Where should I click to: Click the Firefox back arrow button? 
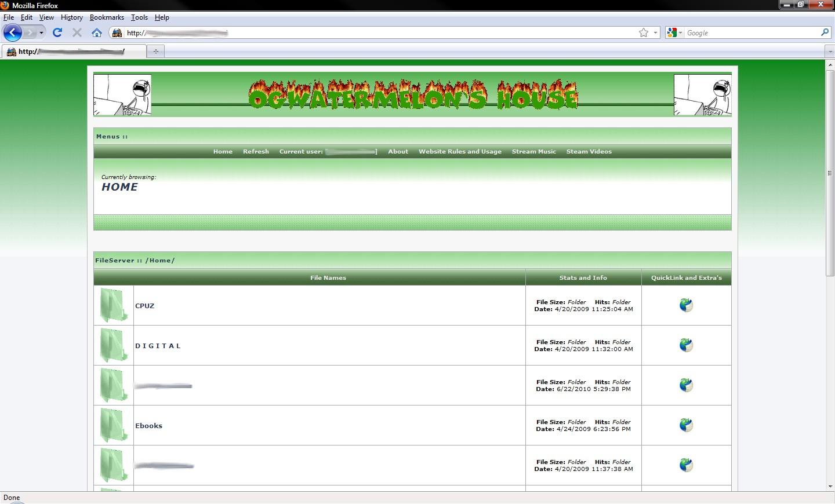(12, 32)
